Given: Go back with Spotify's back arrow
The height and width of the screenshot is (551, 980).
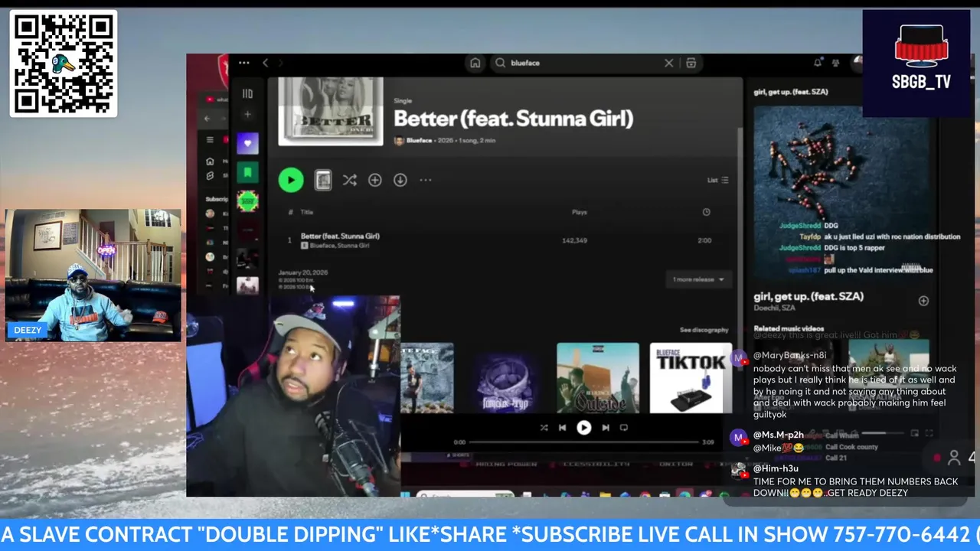Looking at the screenshot, I should click(266, 63).
